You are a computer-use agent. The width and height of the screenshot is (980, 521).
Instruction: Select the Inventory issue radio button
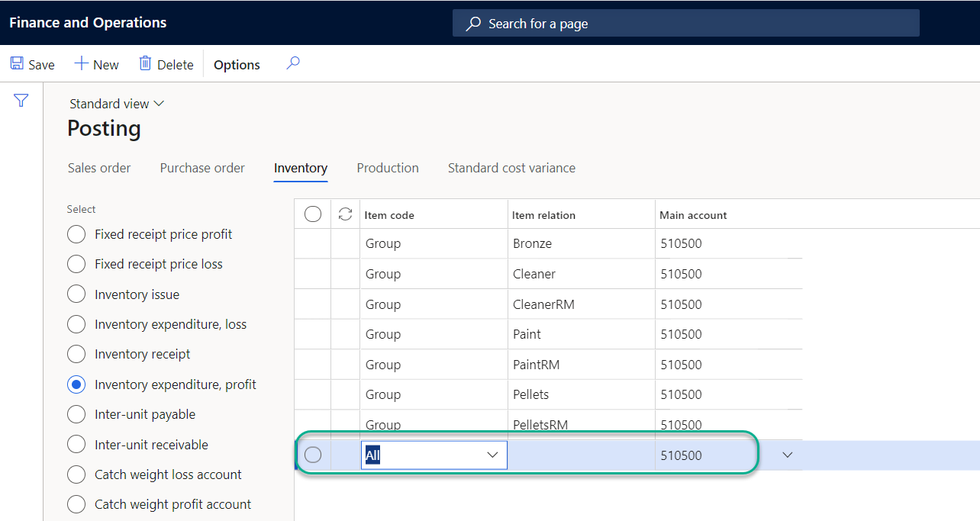[x=76, y=294]
